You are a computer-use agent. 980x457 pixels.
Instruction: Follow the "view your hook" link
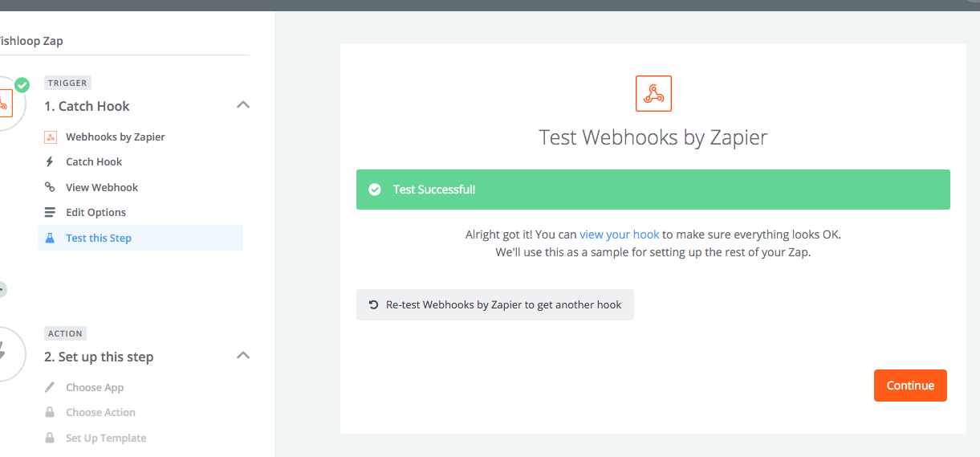[619, 235]
